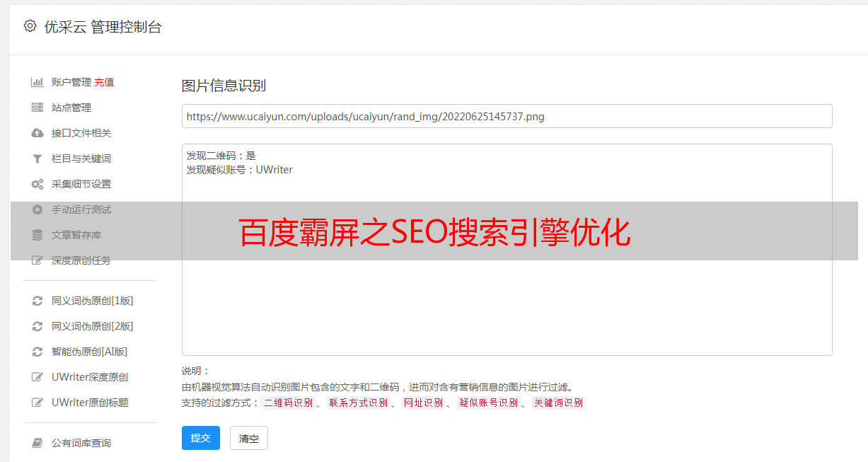Click the 网址识别 tag
The width and height of the screenshot is (868, 462).
pos(424,403)
